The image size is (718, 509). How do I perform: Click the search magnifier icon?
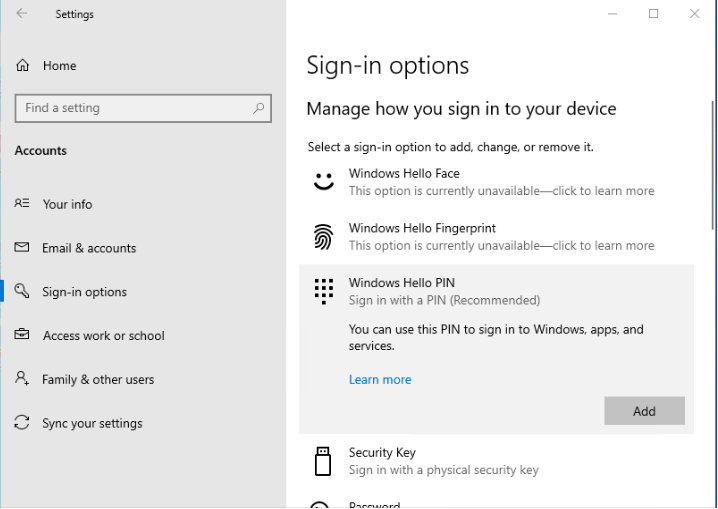(259, 108)
